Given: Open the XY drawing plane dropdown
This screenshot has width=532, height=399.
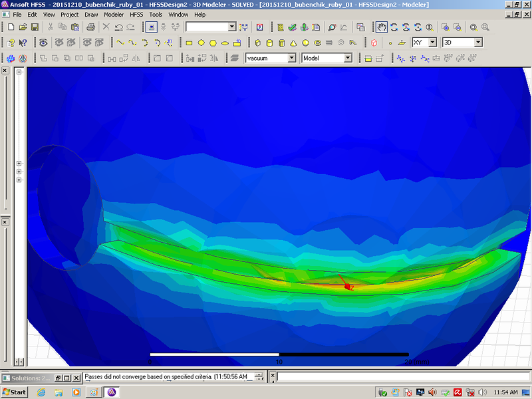Looking at the screenshot, I should [432, 43].
